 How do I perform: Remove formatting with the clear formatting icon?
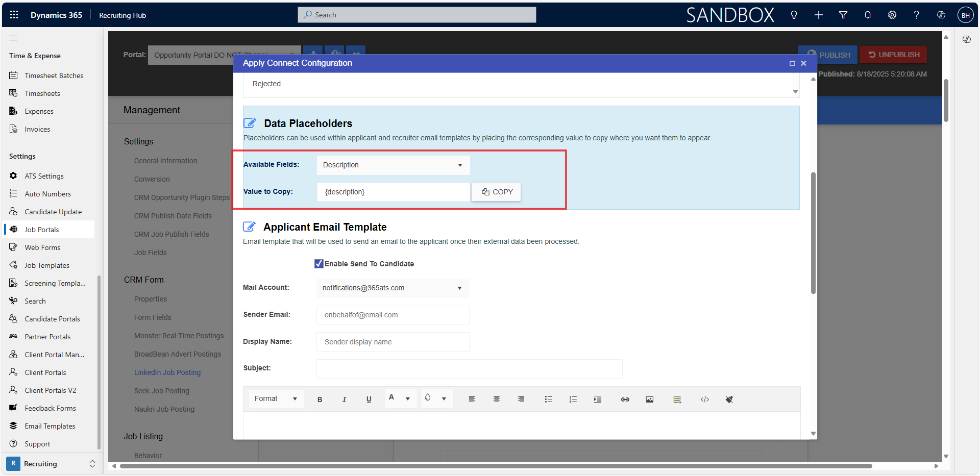pos(729,399)
